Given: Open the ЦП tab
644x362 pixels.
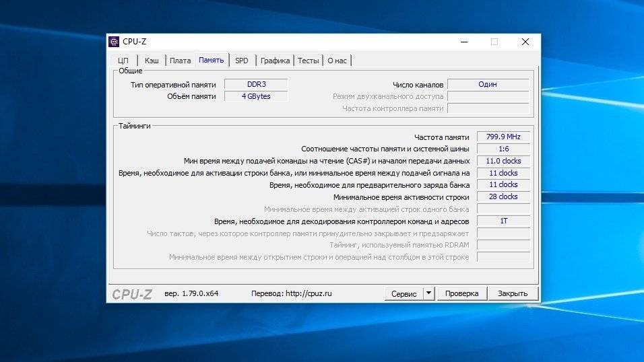Looking at the screenshot, I should click(123, 61).
